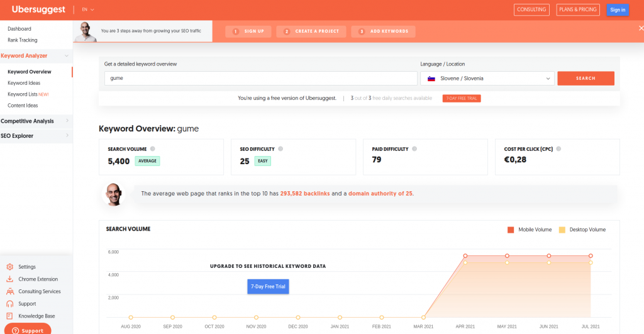
Task: Open the Chrome Extension link
Action: 38,279
